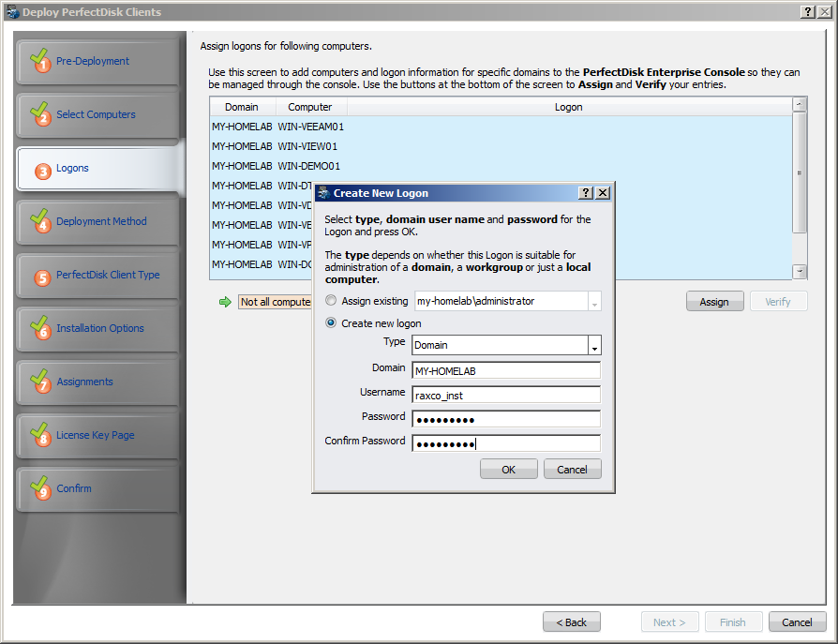Cancel the Create New Logon dialog
This screenshot has height=644, width=838.
pyautogui.click(x=572, y=470)
